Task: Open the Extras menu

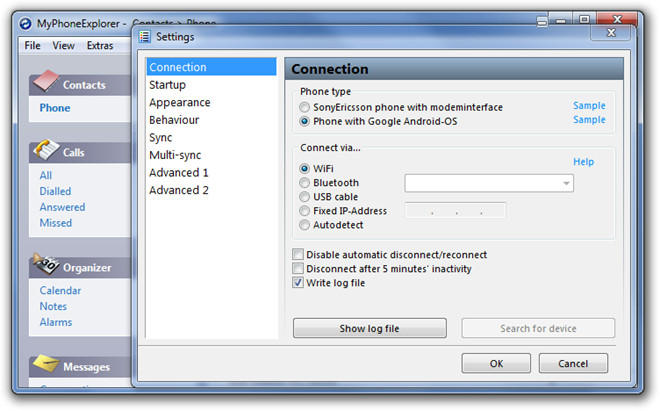Action: coord(100,45)
